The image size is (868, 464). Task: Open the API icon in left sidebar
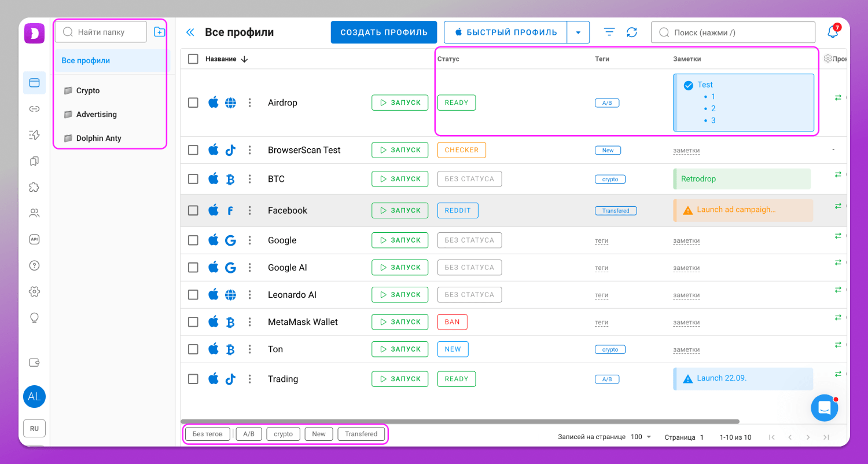34,239
